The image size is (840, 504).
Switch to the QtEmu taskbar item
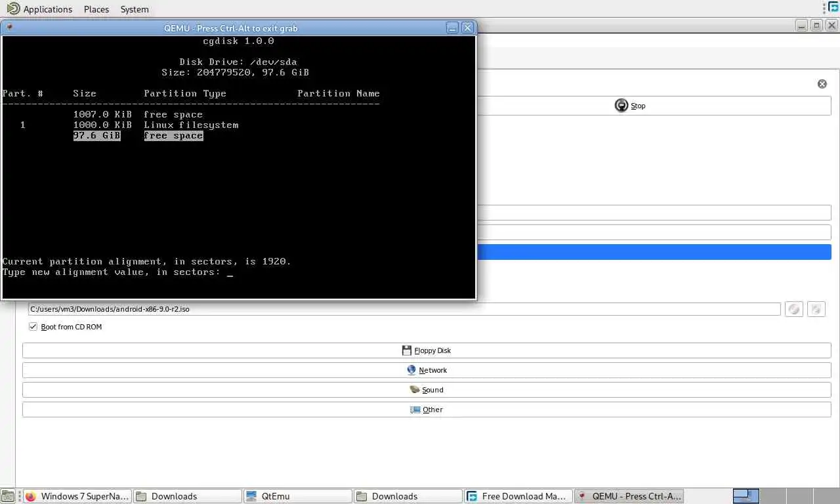(297, 496)
